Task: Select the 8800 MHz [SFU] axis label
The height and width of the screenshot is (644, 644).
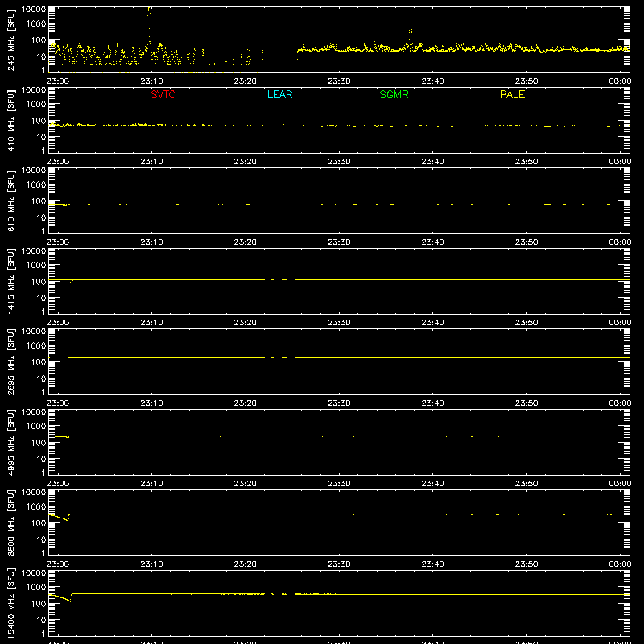Action: coord(10,522)
